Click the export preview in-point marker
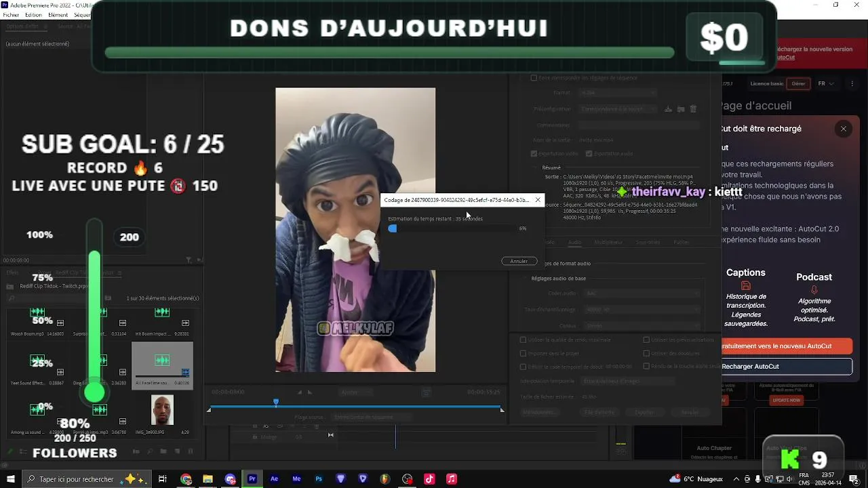This screenshot has width=868, height=488. click(209, 409)
